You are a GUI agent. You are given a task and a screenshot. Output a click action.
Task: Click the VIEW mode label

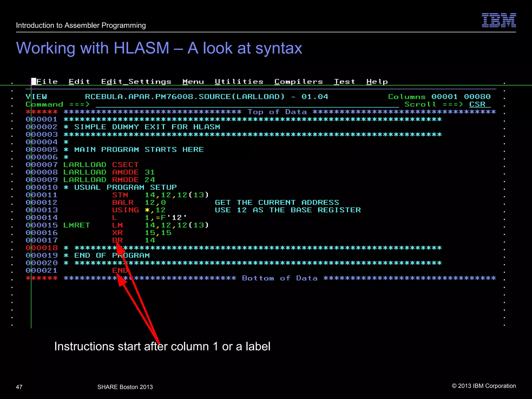(36, 97)
